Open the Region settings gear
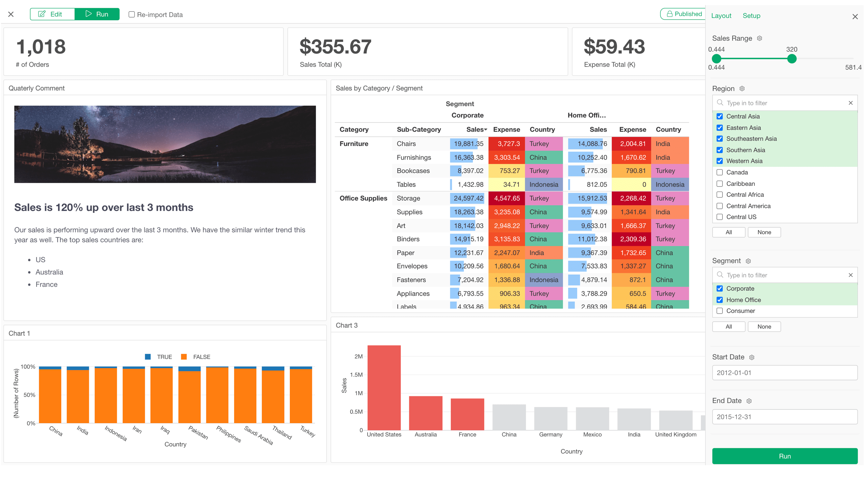 (742, 89)
